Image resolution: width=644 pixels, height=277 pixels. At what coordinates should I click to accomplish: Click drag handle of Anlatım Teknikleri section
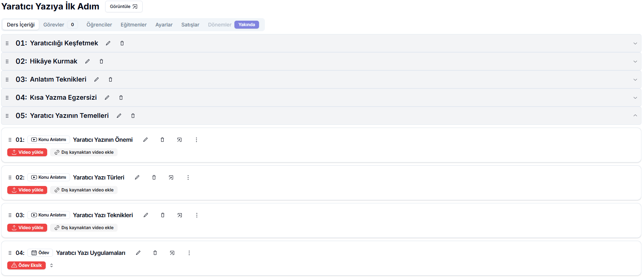click(7, 79)
